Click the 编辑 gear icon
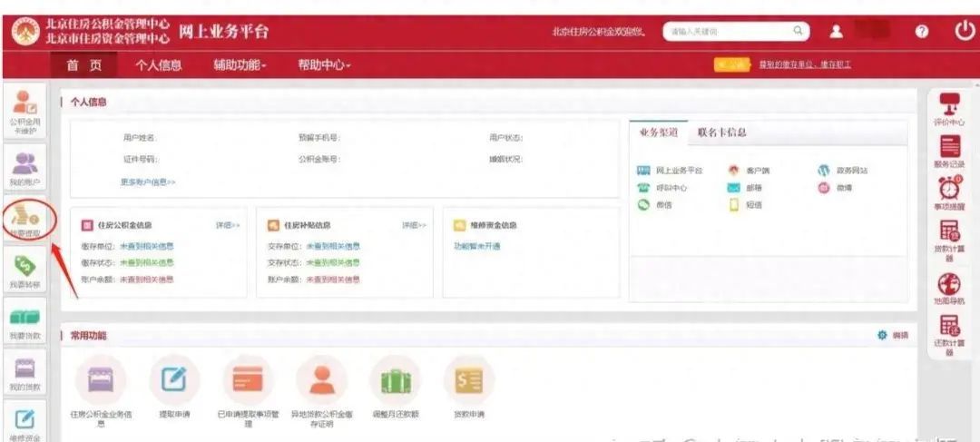This screenshot has width=980, height=442. point(882,335)
